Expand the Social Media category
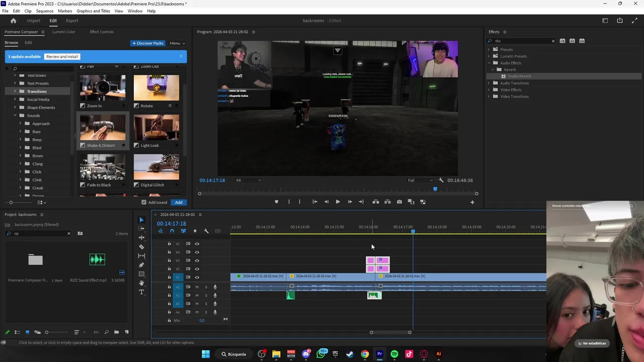The height and width of the screenshot is (362, 644). coord(15,100)
